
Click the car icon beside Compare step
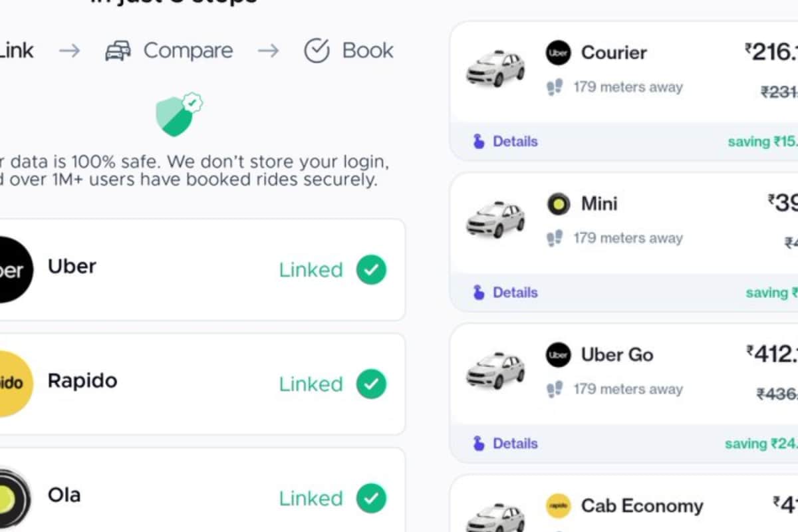118,50
